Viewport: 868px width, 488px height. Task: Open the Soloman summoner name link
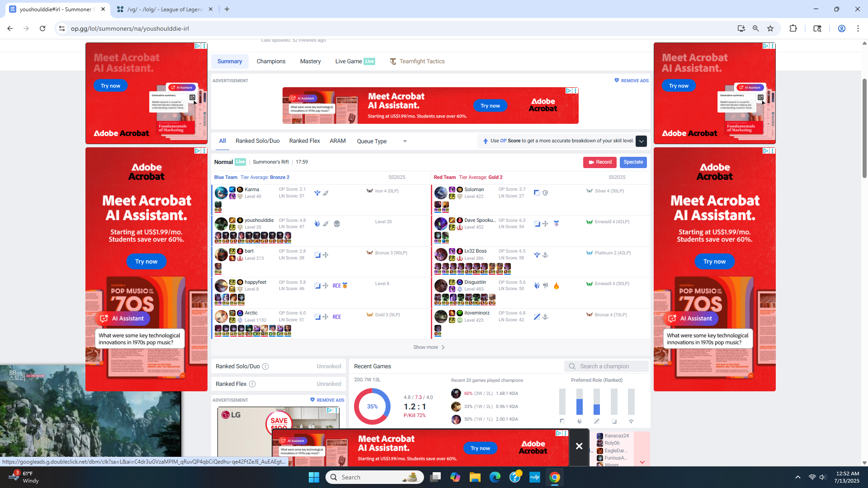point(474,190)
